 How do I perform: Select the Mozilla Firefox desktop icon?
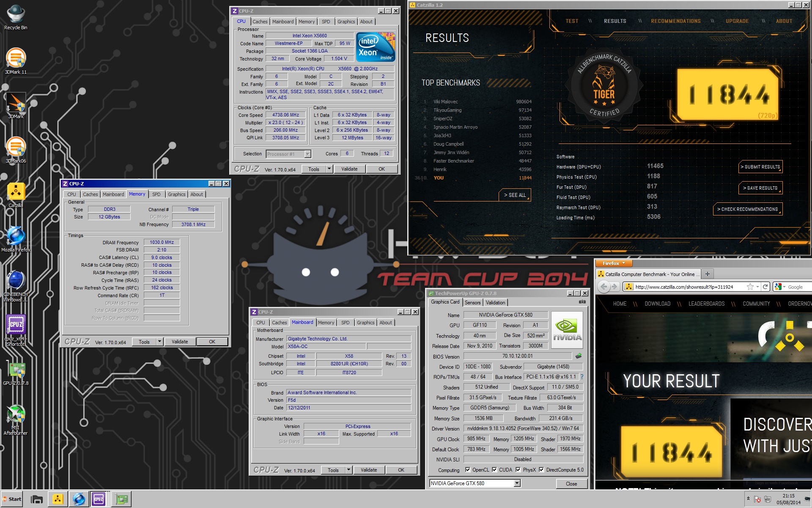[16, 239]
